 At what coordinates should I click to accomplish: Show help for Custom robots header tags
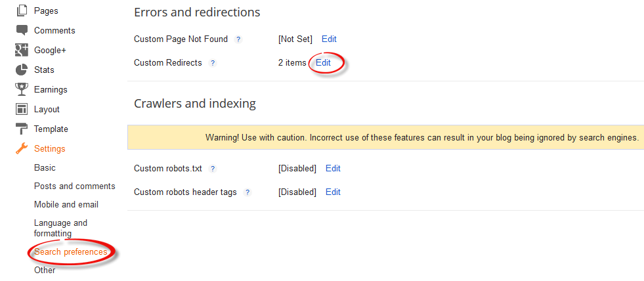point(247,192)
